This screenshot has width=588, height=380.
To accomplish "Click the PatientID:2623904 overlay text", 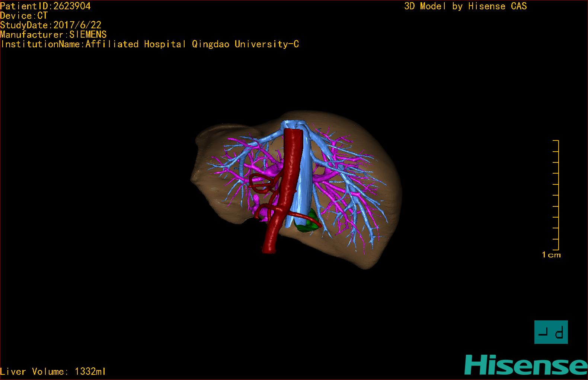I will coord(45,6).
